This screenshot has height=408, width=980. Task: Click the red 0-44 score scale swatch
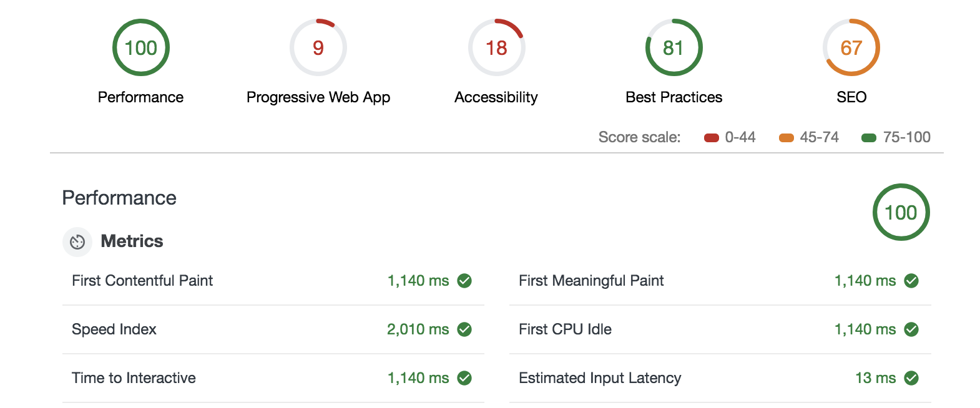[x=712, y=138]
